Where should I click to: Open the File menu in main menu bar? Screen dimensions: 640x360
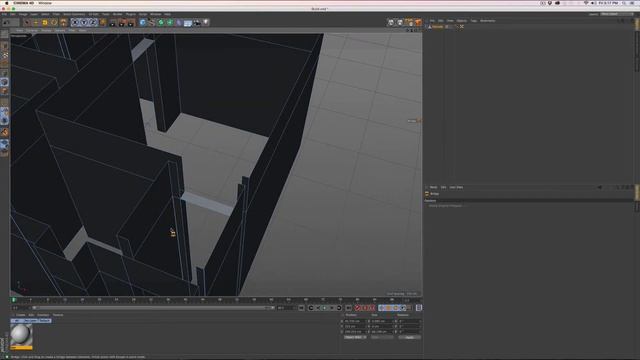(4, 14)
